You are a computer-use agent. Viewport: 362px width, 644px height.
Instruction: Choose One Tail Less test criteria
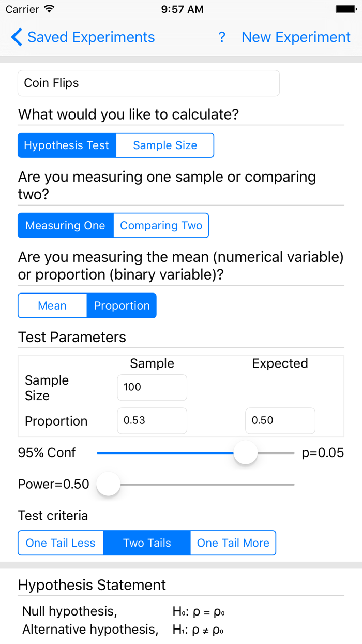(61, 543)
